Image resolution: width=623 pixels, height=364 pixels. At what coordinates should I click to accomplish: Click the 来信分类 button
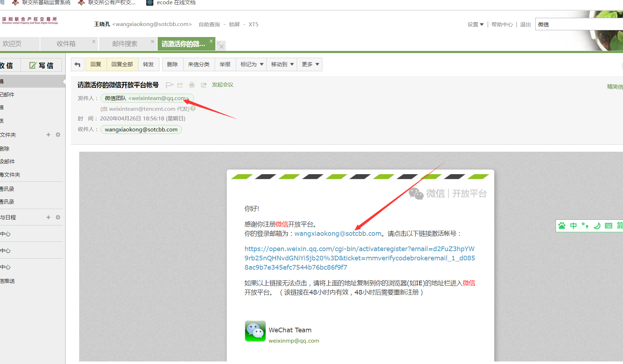(199, 64)
